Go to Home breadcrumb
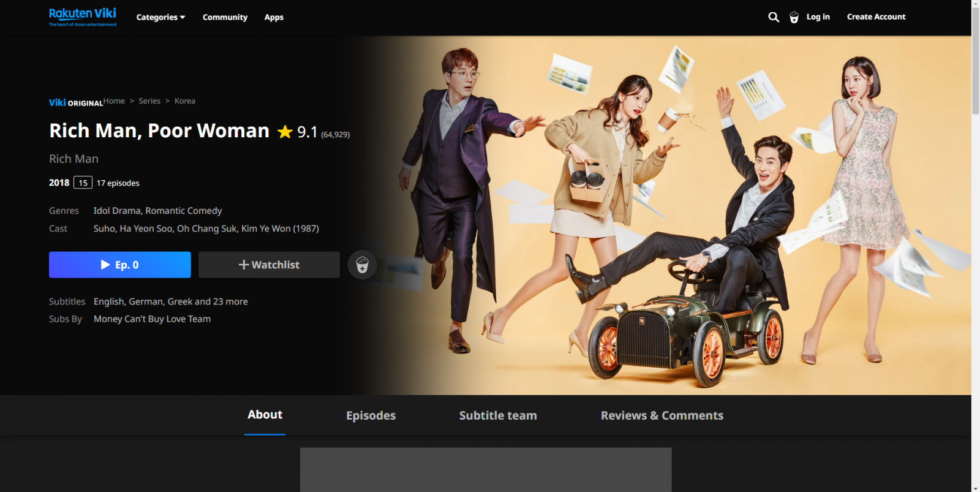Image resolution: width=980 pixels, height=492 pixels. [x=114, y=101]
